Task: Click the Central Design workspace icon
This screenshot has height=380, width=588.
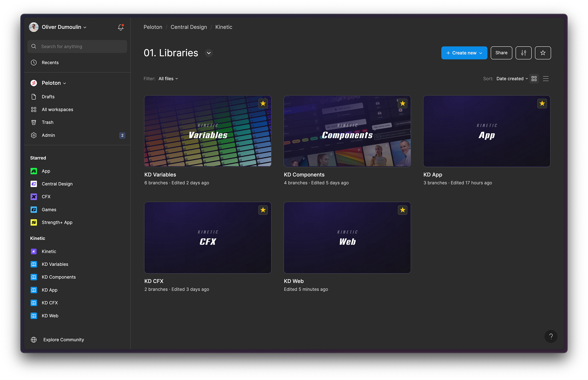Action: click(34, 184)
